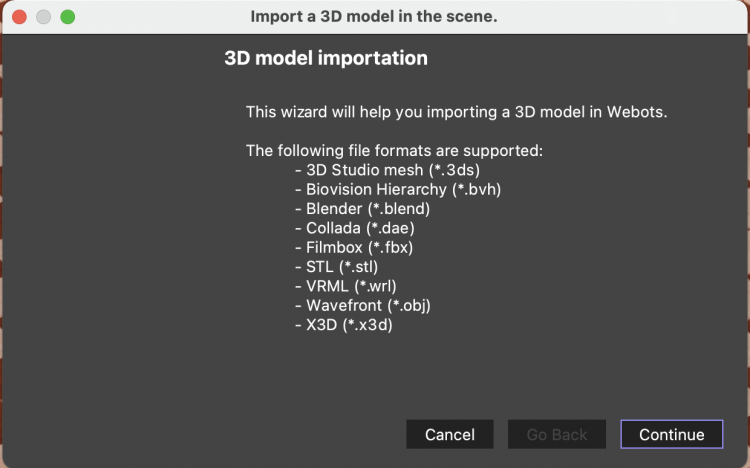Click the greyed-out Go Back button
750x468 pixels.
557,434
